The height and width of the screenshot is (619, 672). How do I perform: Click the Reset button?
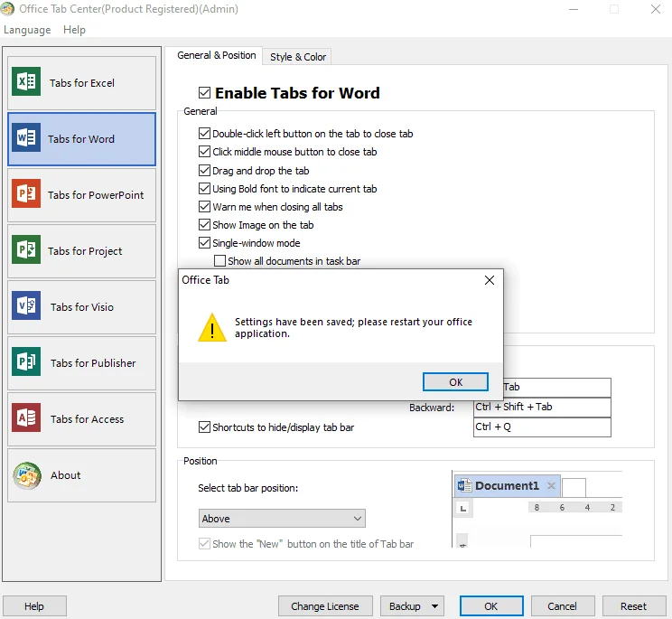[x=633, y=606]
